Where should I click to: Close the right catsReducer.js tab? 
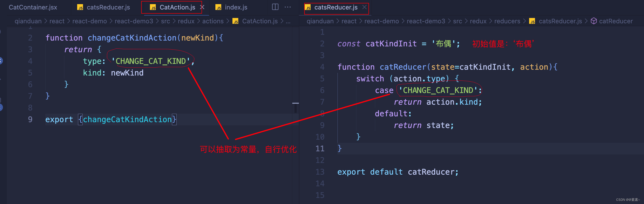[364, 7]
